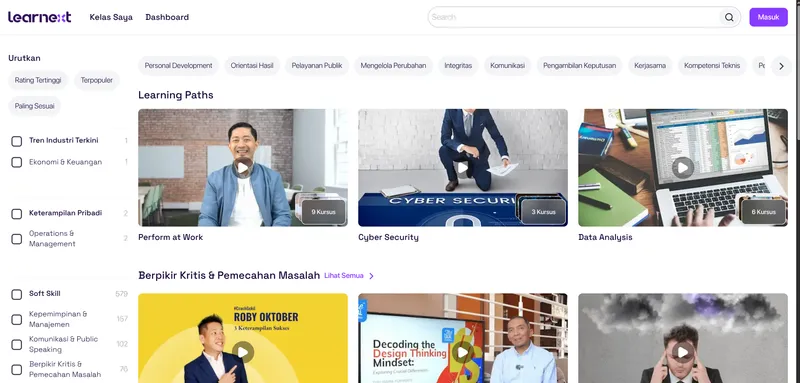Click the search magnifier icon
Image resolution: width=800 pixels, height=383 pixels.
pos(729,17)
